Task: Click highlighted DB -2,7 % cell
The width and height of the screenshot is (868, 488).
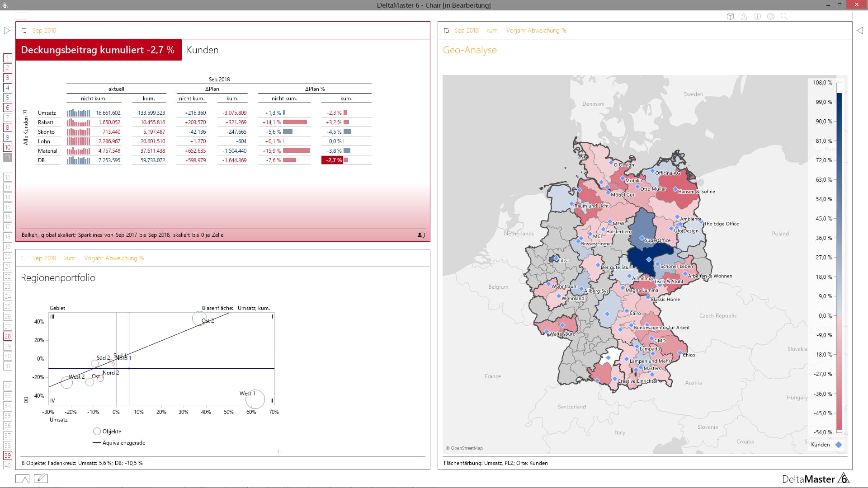Action: pos(332,160)
